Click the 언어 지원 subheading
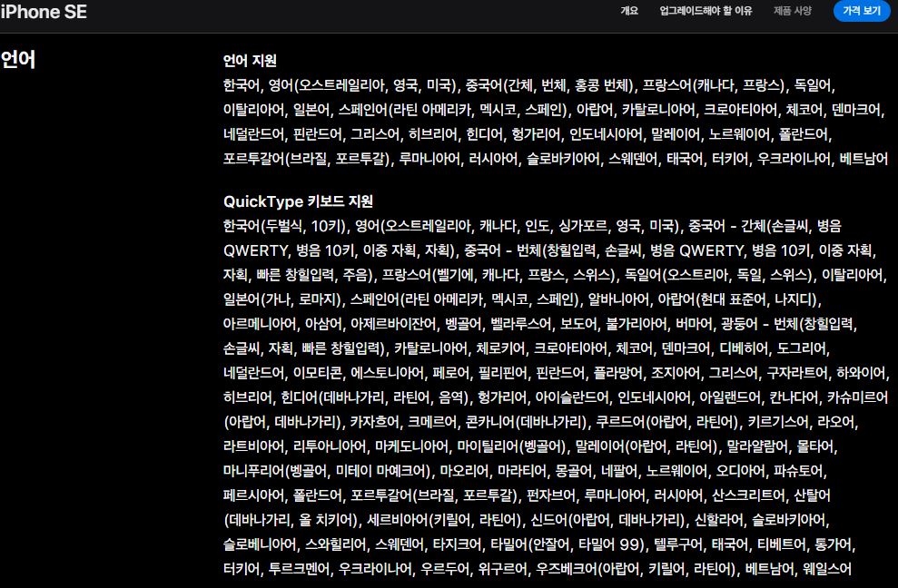 (250, 61)
